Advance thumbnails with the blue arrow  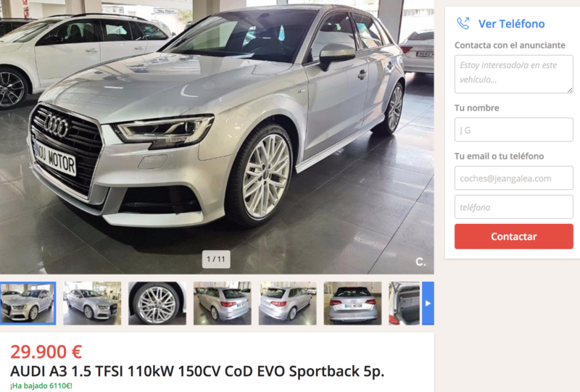[428, 304]
